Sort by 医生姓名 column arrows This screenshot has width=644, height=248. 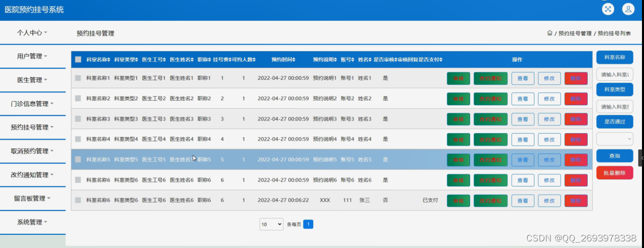[193, 59]
